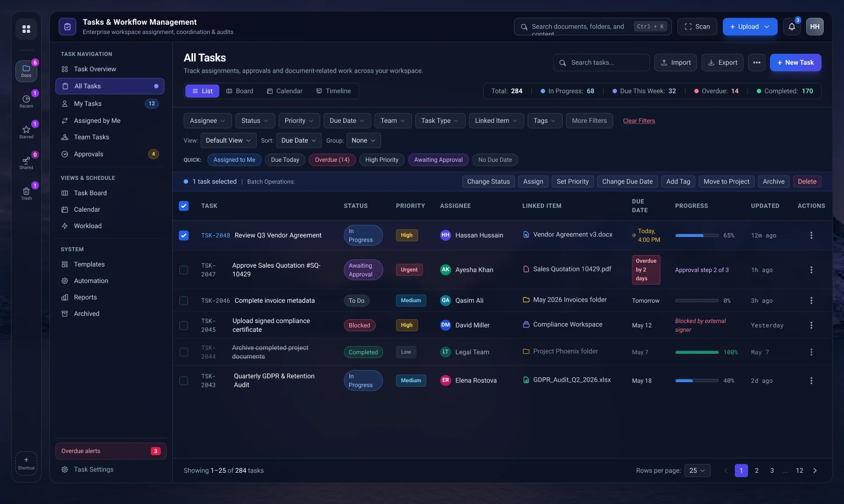Viewport: 844px width, 504px height.
Task: Open rows per page 25 dropdown
Action: pyautogui.click(x=697, y=471)
